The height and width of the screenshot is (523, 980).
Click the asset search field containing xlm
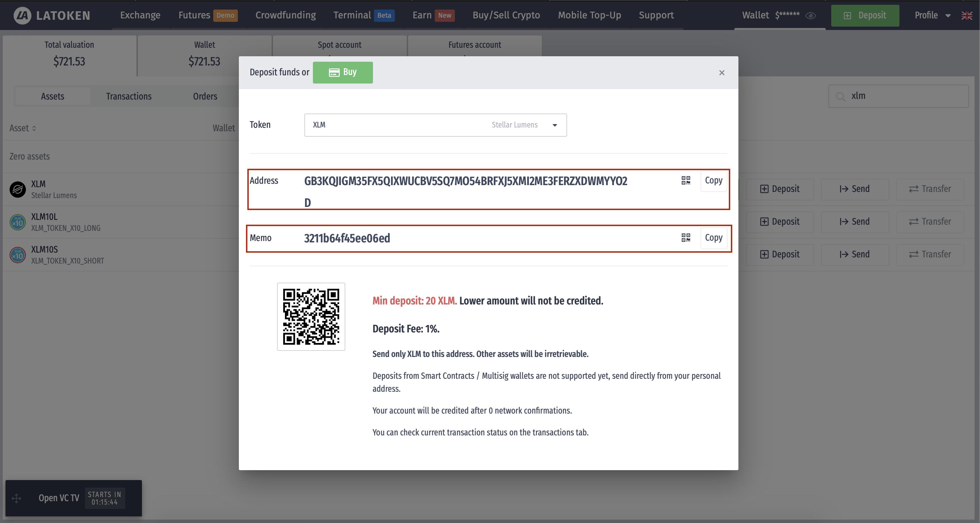click(x=898, y=96)
